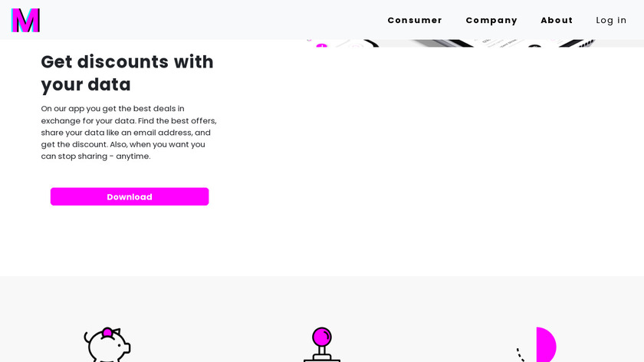This screenshot has width=644, height=362.
Task: Click the base of the joystick icon
Action: click(x=322, y=357)
